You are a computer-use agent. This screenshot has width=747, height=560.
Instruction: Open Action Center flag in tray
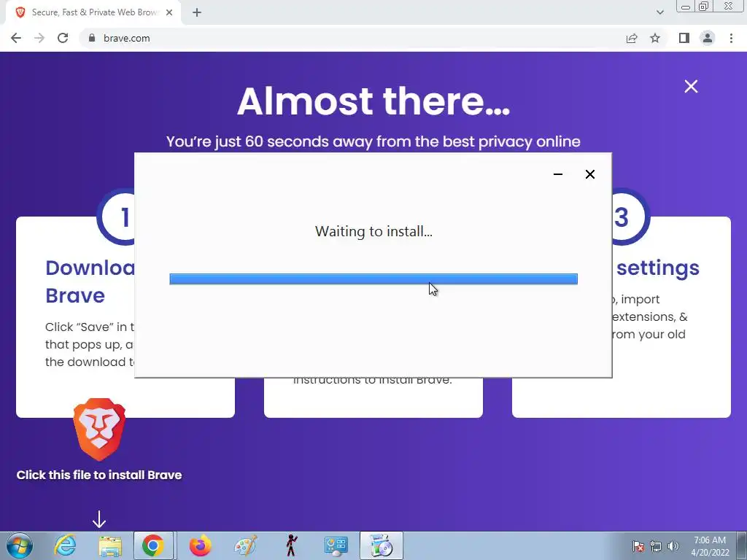coord(638,546)
